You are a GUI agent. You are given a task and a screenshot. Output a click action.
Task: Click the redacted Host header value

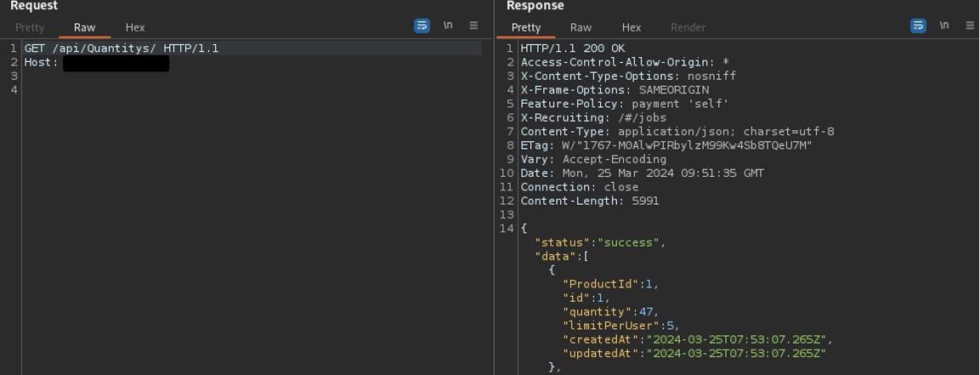coord(116,63)
